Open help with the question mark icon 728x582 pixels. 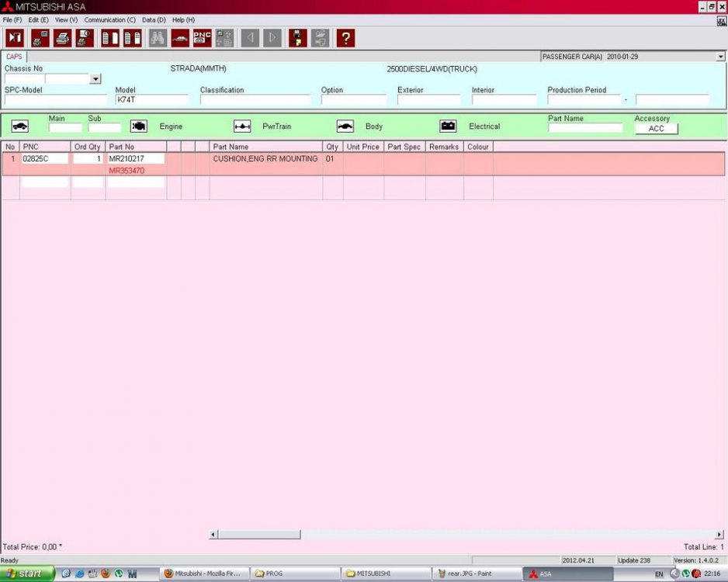pos(346,37)
